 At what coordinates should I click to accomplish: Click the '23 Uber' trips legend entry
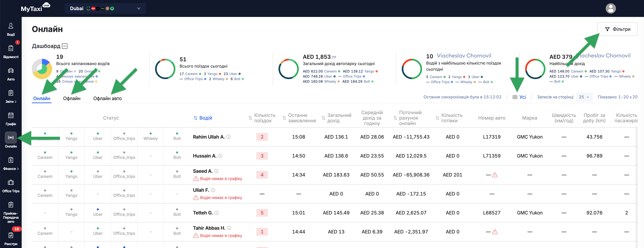pos(232,74)
